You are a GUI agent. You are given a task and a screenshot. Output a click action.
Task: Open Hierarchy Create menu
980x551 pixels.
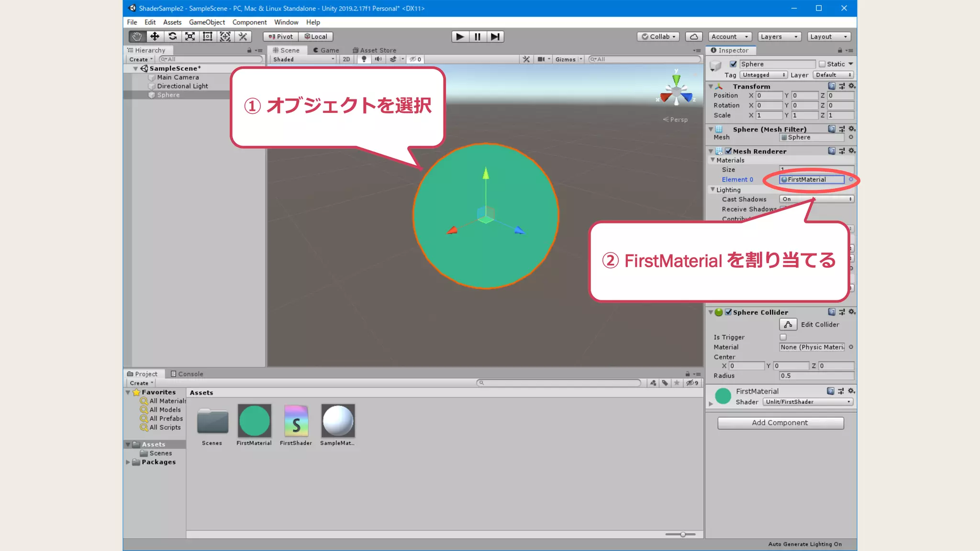click(x=141, y=59)
